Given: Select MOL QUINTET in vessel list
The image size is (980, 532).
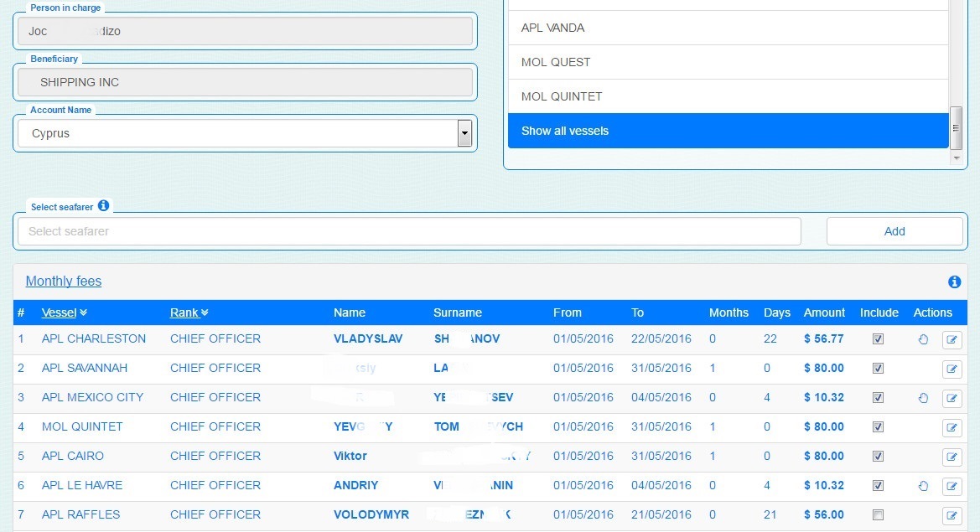Looking at the screenshot, I should click(x=729, y=96).
